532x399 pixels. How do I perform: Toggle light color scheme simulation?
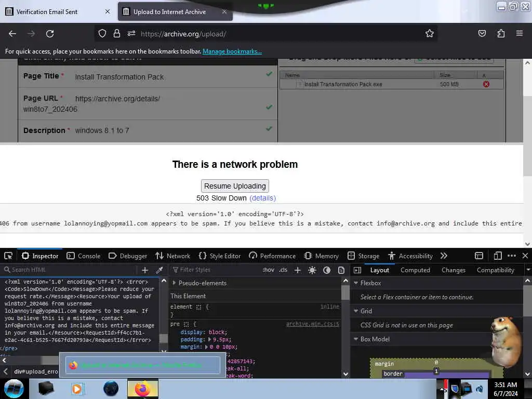[x=312, y=270]
